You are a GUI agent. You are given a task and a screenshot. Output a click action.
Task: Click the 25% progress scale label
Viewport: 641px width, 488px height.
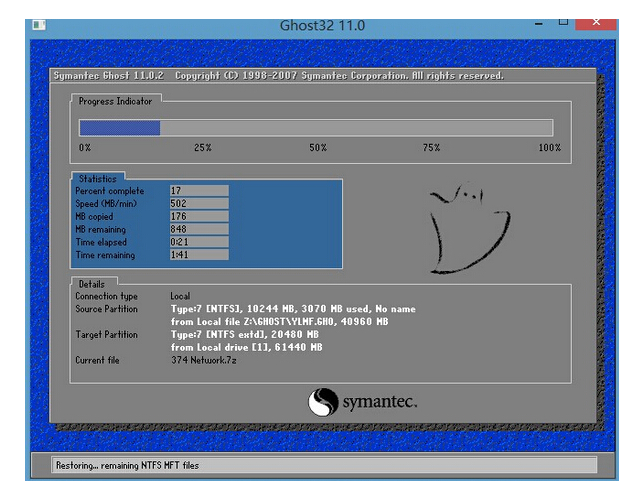tap(203, 148)
